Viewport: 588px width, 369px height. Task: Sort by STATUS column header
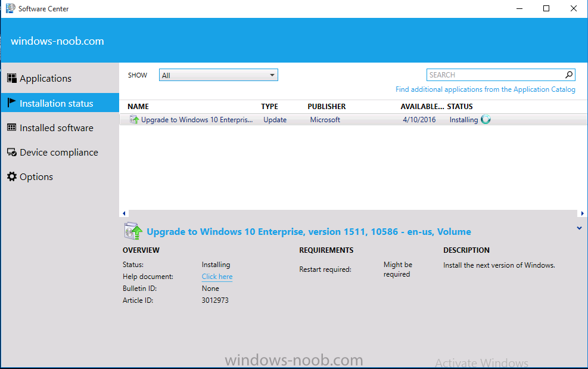[x=460, y=107]
